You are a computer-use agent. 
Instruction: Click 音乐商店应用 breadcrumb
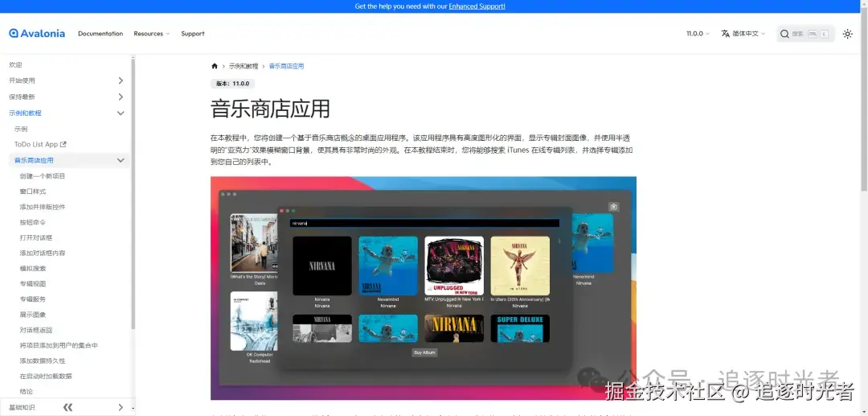(x=286, y=66)
